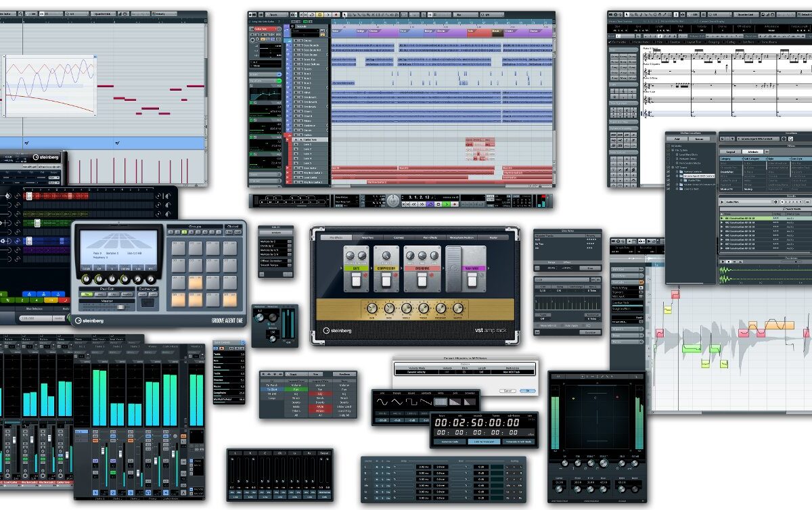The width and height of the screenshot is (812, 510).
Task: Open the Microphone Position tab in VST Amp Rack
Action: (461, 237)
